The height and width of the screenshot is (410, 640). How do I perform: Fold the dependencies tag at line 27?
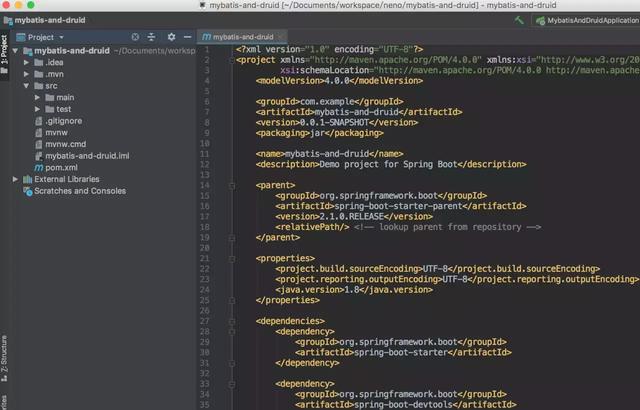click(231, 322)
